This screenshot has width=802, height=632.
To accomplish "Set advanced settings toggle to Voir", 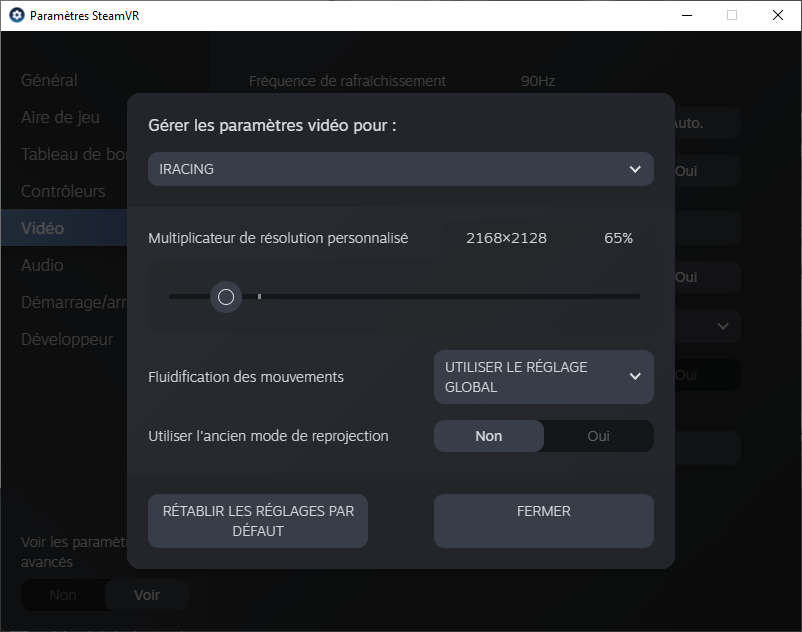I will (x=147, y=595).
